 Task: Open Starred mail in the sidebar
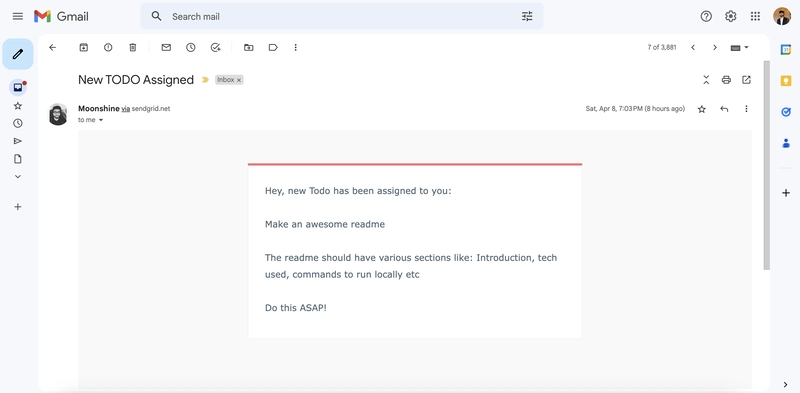[18, 106]
